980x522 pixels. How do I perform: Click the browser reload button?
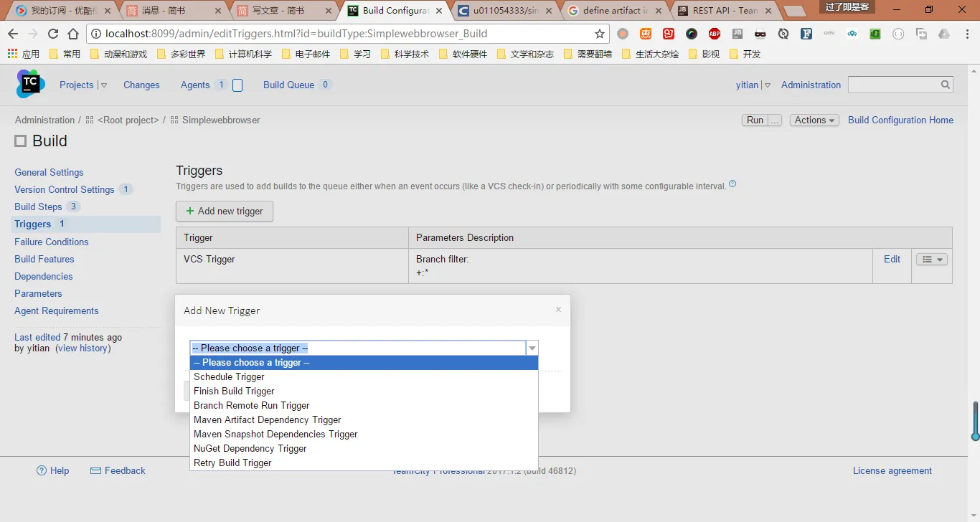[53, 34]
